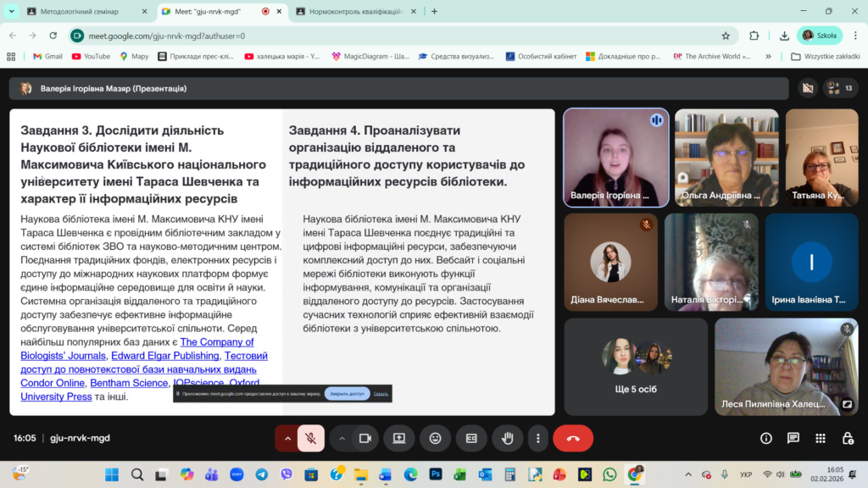
Task: Leave the call with red hang-up button
Action: point(573,438)
